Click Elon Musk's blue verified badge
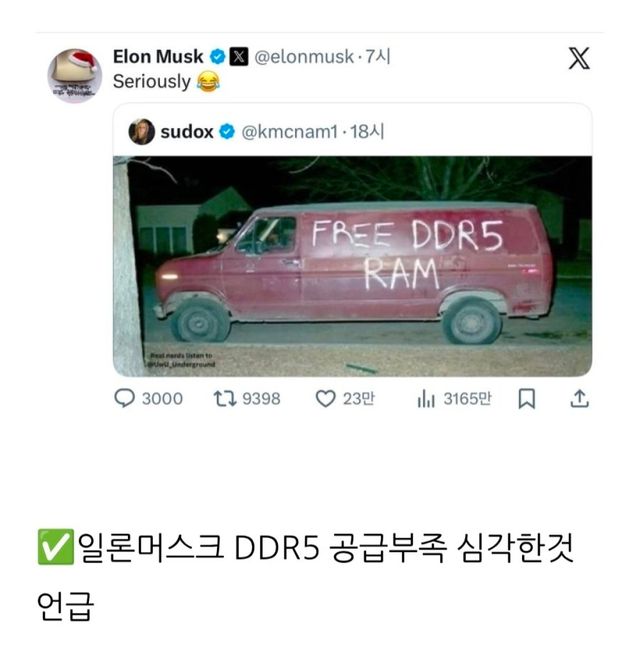The image size is (640, 652). click(217, 57)
